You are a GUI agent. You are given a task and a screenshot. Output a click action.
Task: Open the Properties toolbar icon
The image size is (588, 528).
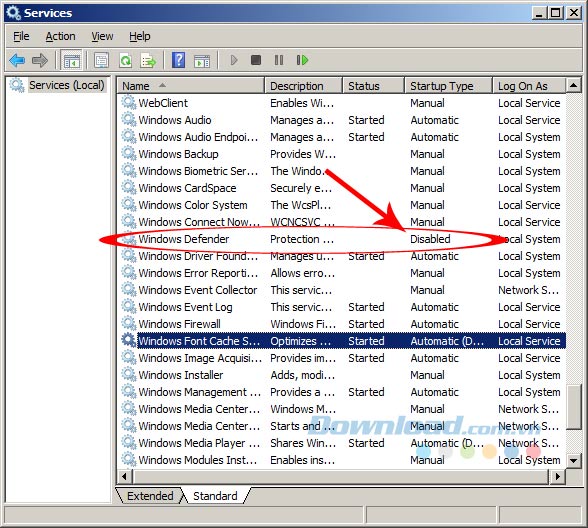click(x=101, y=60)
